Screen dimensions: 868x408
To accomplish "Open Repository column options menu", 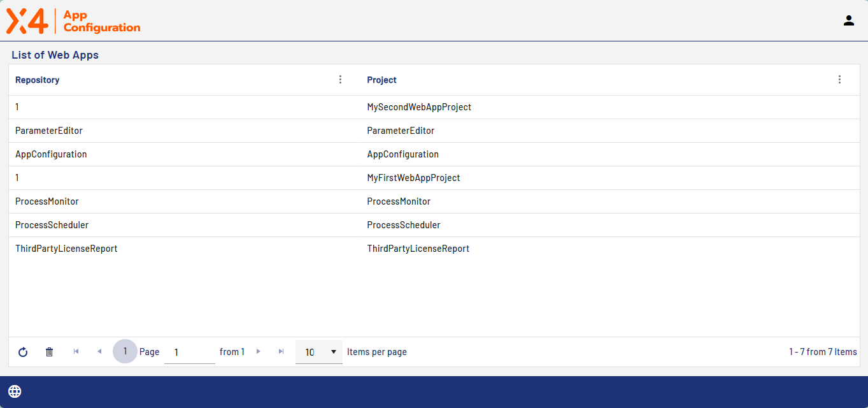I will tap(340, 80).
